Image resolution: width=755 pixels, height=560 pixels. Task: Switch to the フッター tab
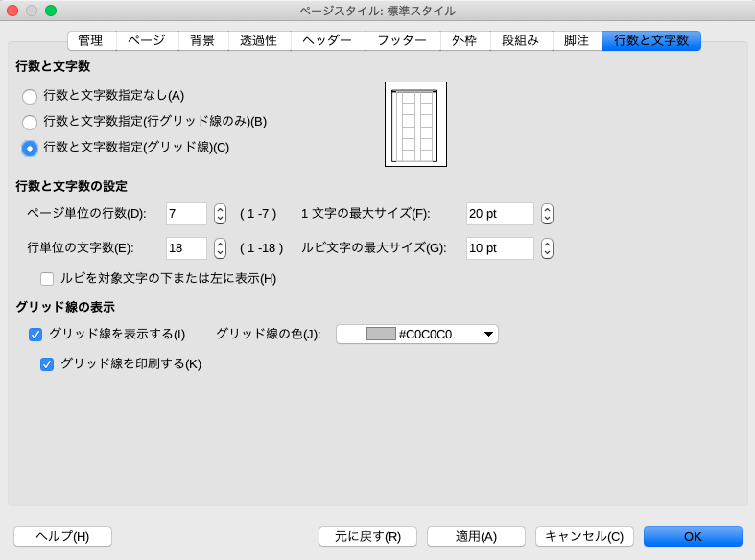pyautogui.click(x=403, y=40)
